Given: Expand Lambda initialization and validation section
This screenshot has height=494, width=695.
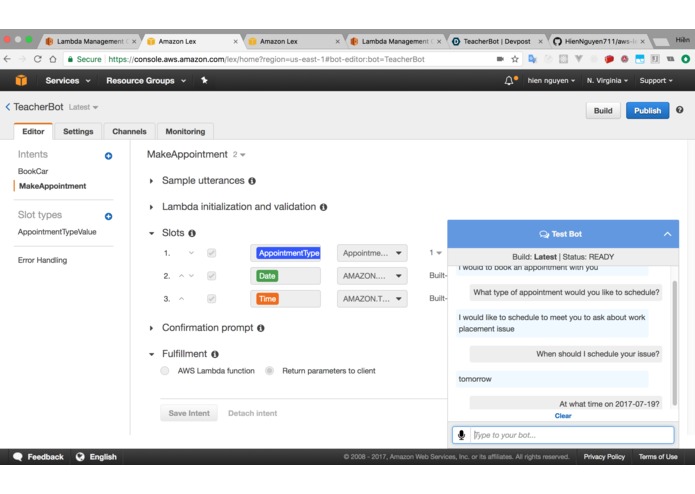Looking at the screenshot, I should pos(151,207).
